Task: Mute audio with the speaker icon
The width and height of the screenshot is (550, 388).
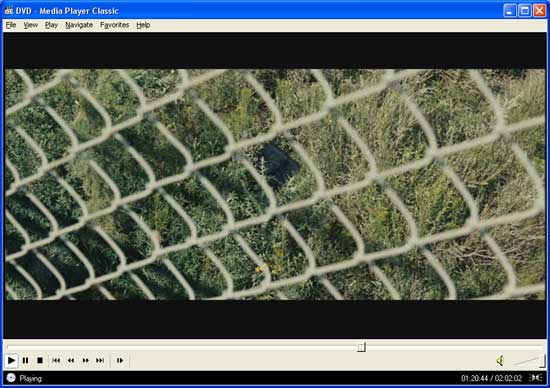Action: tap(500, 360)
